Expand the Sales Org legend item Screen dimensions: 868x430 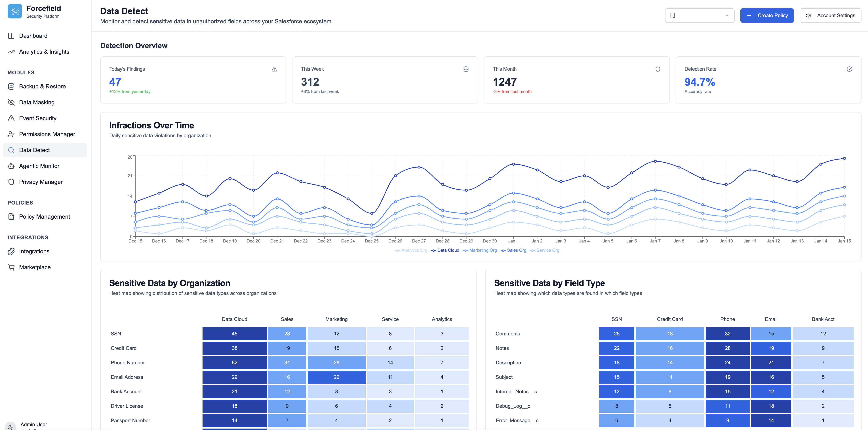click(513, 250)
